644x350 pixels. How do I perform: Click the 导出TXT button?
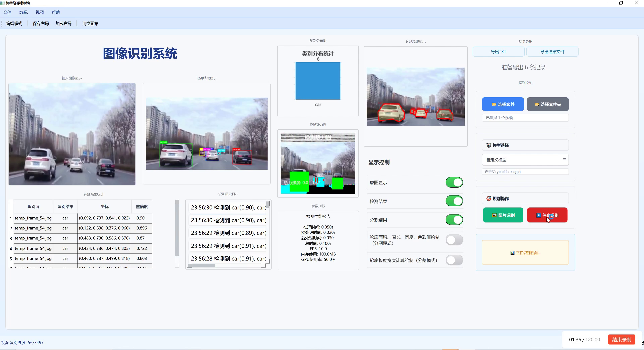[x=498, y=51]
